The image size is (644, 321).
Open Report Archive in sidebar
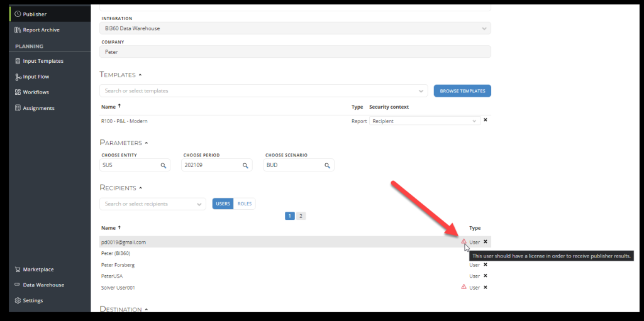(x=41, y=30)
